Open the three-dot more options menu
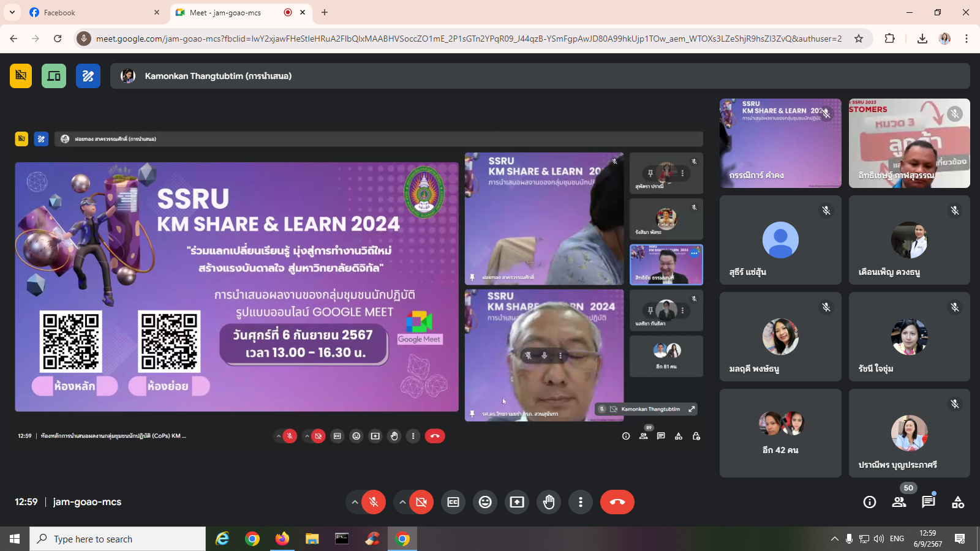Screen dimensions: 980x551 581,502
